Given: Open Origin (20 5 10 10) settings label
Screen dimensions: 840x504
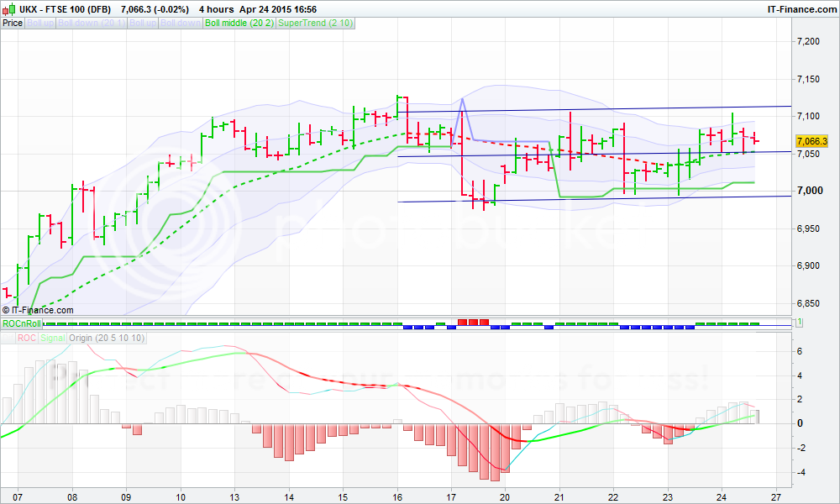Looking at the screenshot, I should (x=107, y=338).
